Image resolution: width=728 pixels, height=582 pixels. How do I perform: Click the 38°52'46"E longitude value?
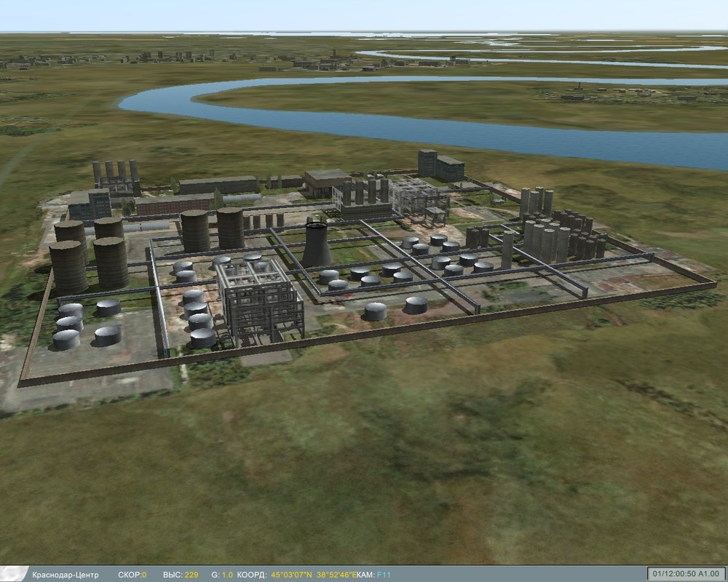point(336,573)
